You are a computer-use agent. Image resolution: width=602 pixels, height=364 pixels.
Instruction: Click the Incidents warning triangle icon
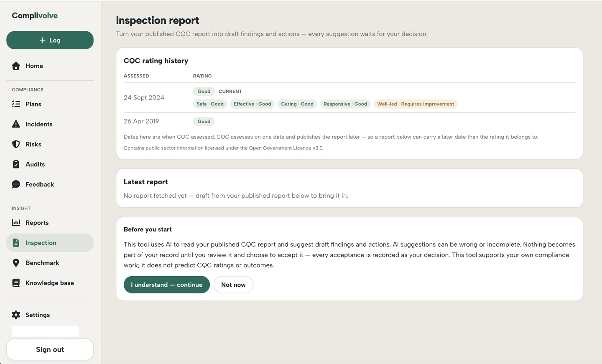pyautogui.click(x=16, y=124)
